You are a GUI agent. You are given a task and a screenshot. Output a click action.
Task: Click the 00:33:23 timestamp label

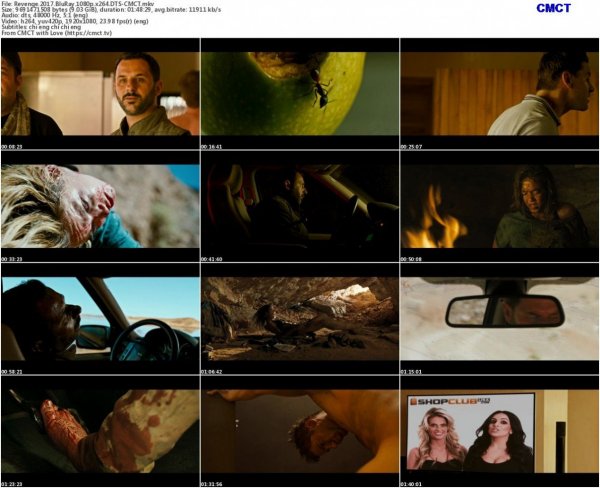(12, 260)
